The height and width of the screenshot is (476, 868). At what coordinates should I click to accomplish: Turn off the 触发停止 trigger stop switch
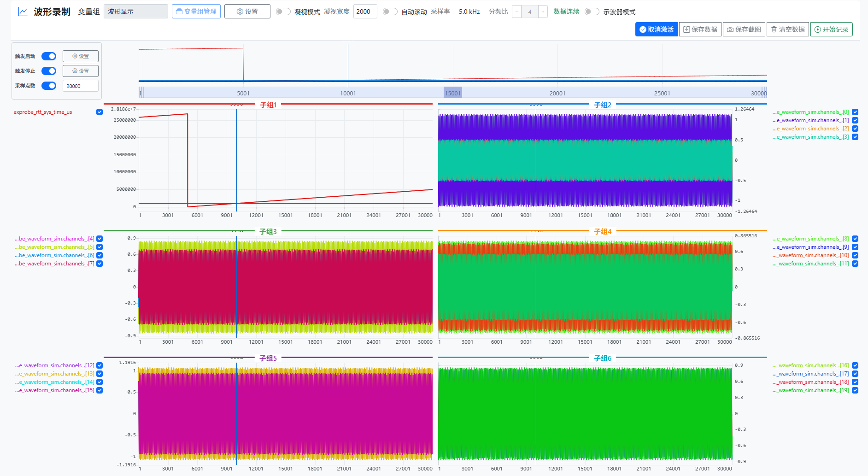49,71
